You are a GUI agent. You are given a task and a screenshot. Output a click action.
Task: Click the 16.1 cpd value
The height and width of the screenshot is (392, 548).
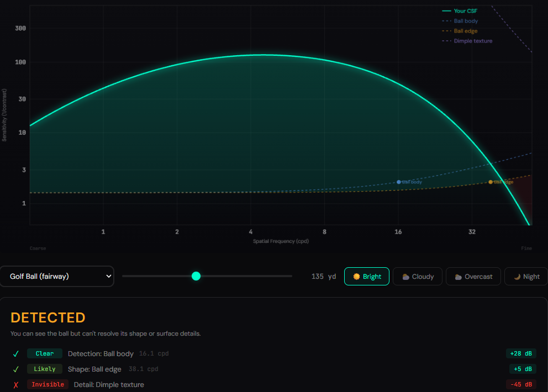click(154, 353)
